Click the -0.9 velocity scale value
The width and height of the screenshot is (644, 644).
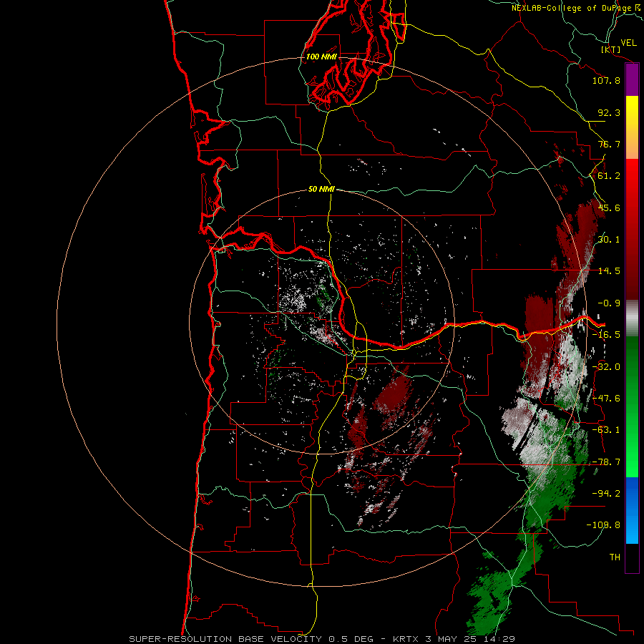tap(609, 303)
